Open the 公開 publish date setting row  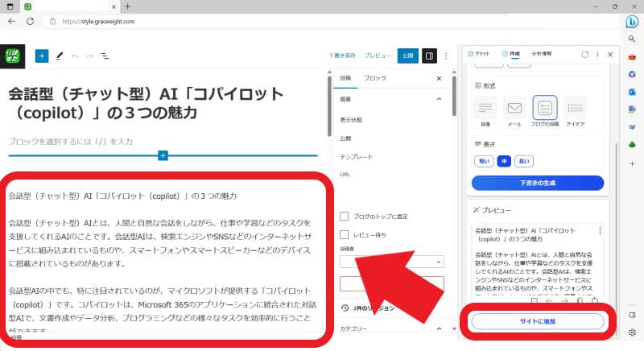[x=345, y=138]
